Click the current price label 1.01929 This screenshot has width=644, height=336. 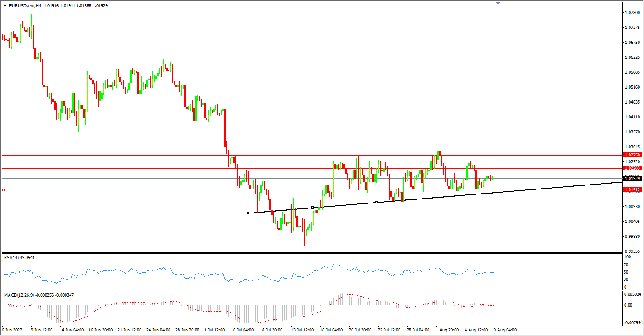632,179
